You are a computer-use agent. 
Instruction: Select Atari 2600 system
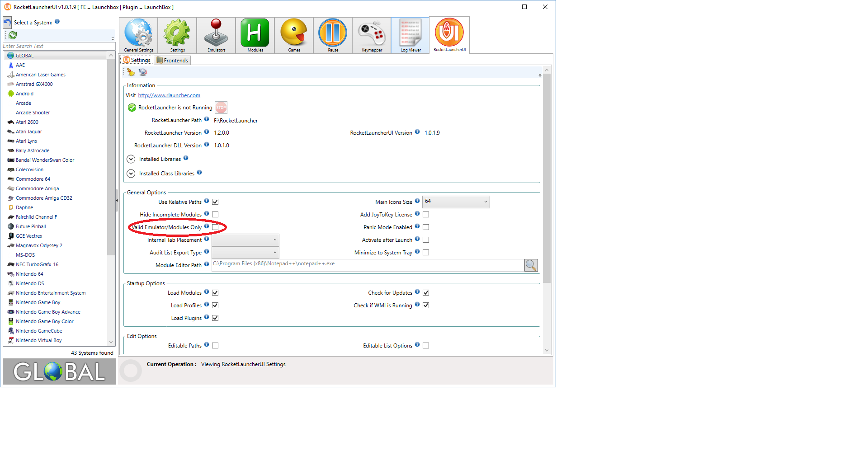tap(55, 122)
